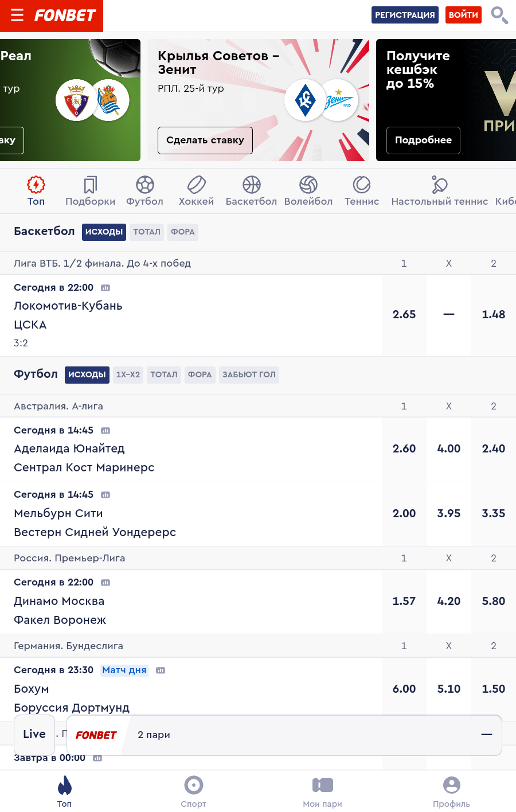Switch basketball odds to ФОРА

182,232
